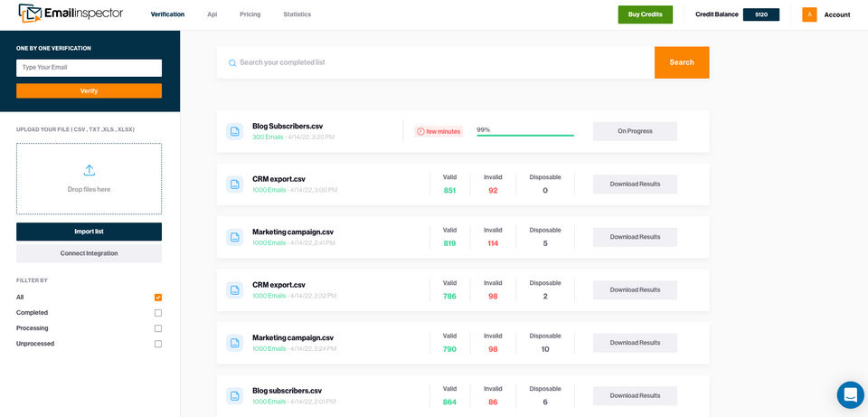Click the orange account avatar icon
868x417 pixels.
809,14
